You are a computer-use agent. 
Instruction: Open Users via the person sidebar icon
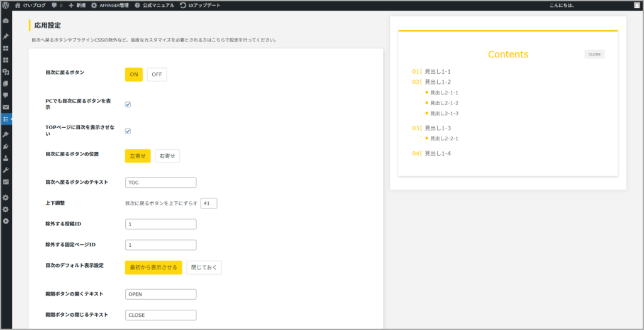(x=6, y=158)
